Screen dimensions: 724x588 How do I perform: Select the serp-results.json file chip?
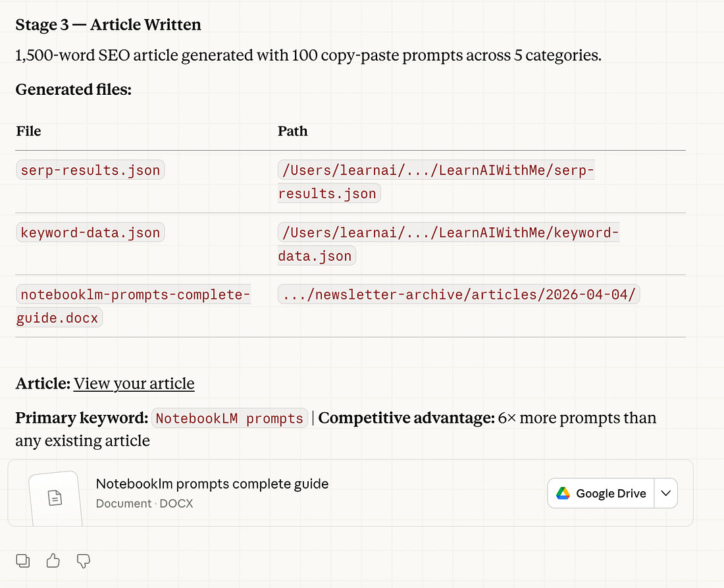tap(90, 170)
